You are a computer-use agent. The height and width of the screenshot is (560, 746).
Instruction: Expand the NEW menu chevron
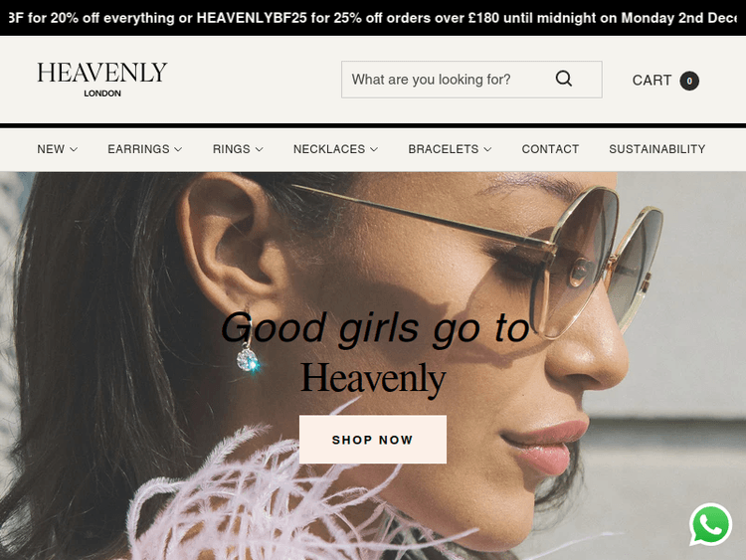click(x=74, y=149)
